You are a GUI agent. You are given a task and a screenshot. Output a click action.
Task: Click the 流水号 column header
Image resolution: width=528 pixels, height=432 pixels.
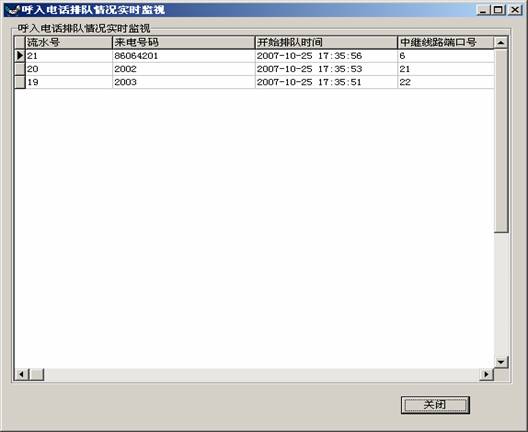69,42
